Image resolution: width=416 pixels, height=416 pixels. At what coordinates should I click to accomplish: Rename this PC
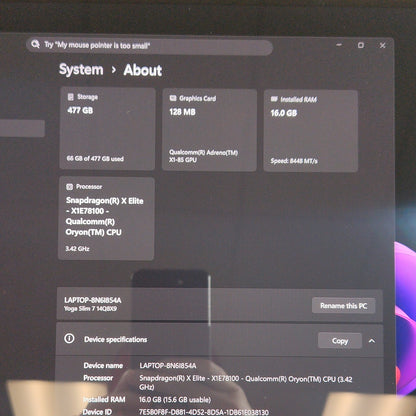[343, 305]
